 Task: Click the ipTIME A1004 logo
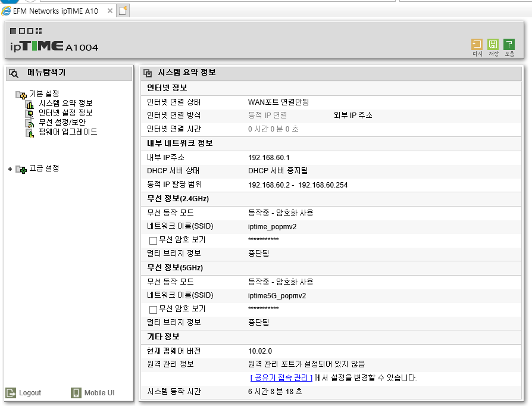(x=54, y=46)
